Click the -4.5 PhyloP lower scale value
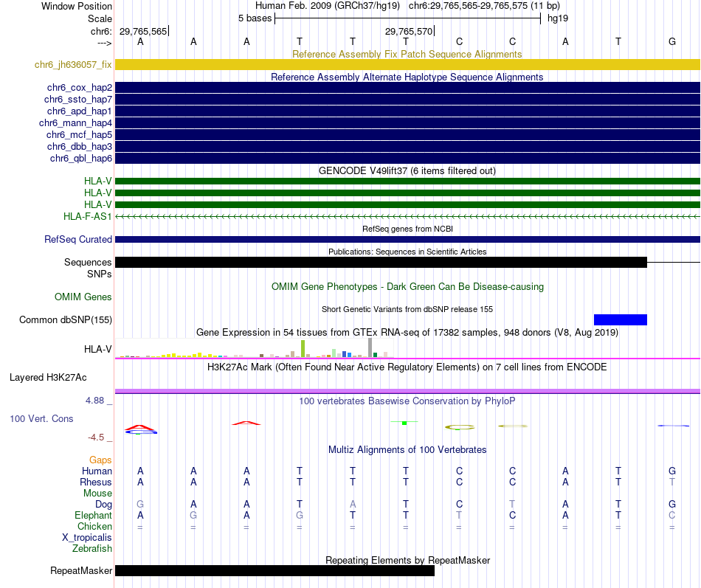The image size is (701, 588). tap(96, 437)
